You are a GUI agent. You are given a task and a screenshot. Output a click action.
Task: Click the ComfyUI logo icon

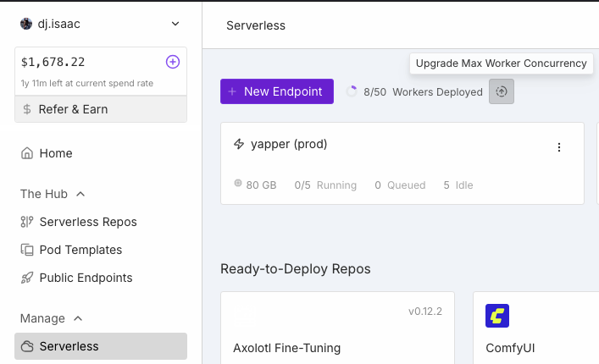(497, 316)
